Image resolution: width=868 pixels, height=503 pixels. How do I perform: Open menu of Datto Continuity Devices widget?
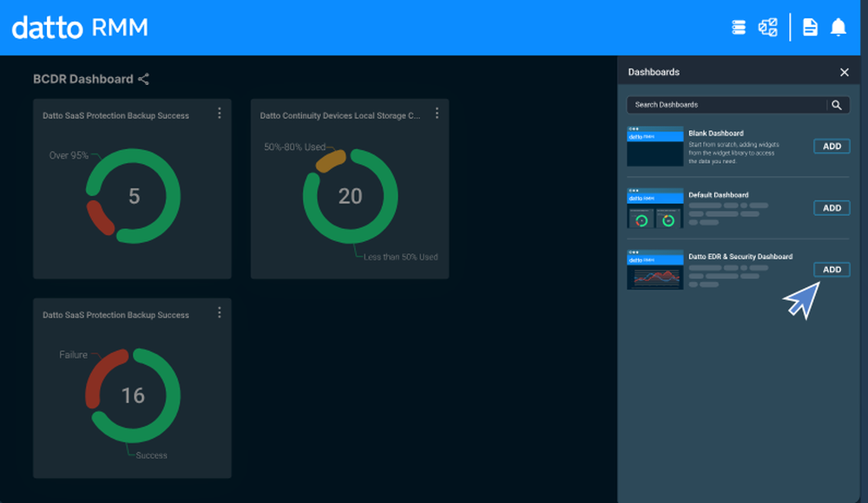click(x=437, y=114)
